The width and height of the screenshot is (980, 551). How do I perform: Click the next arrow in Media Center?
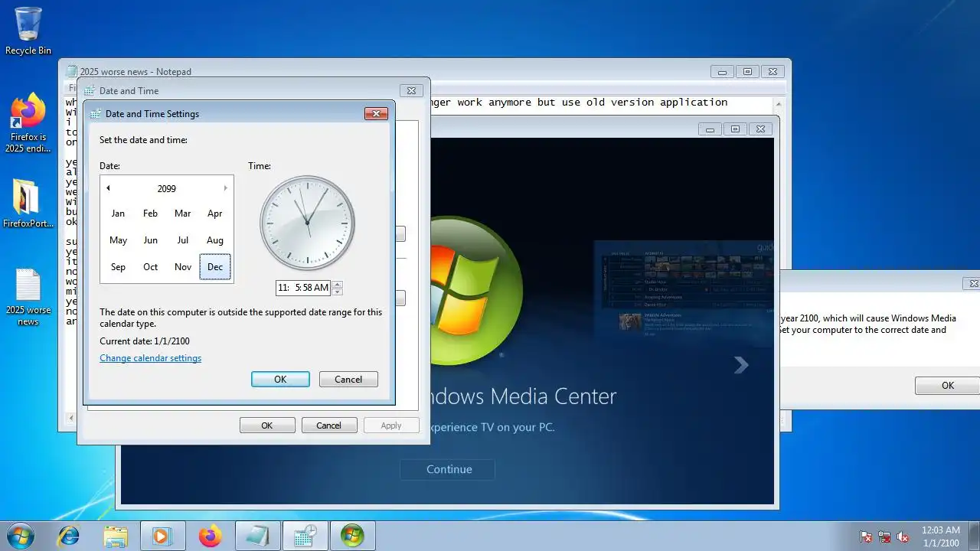pyautogui.click(x=741, y=365)
